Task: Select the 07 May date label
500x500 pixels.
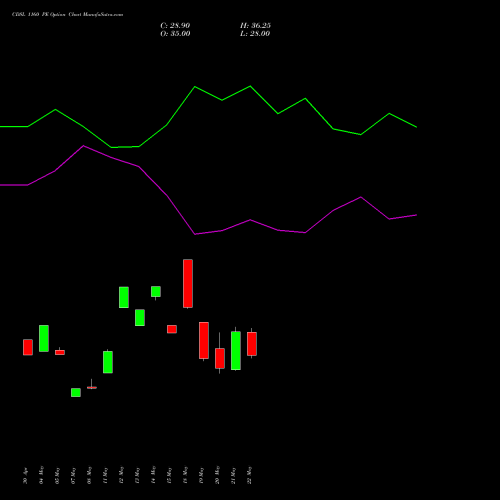Action: point(73,476)
